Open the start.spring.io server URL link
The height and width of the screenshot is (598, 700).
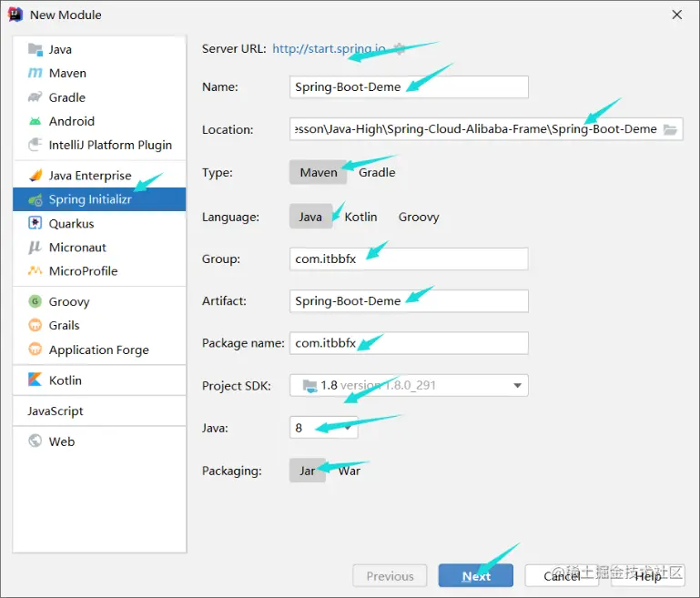pyautogui.click(x=329, y=48)
